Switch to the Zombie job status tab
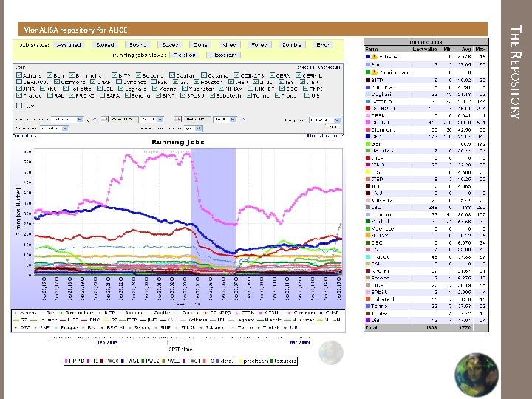Screen dimensions: 532x399 tap(292, 45)
